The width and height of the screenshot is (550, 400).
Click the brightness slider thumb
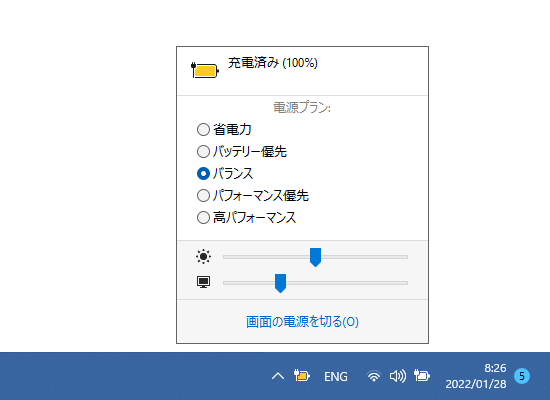pos(315,258)
